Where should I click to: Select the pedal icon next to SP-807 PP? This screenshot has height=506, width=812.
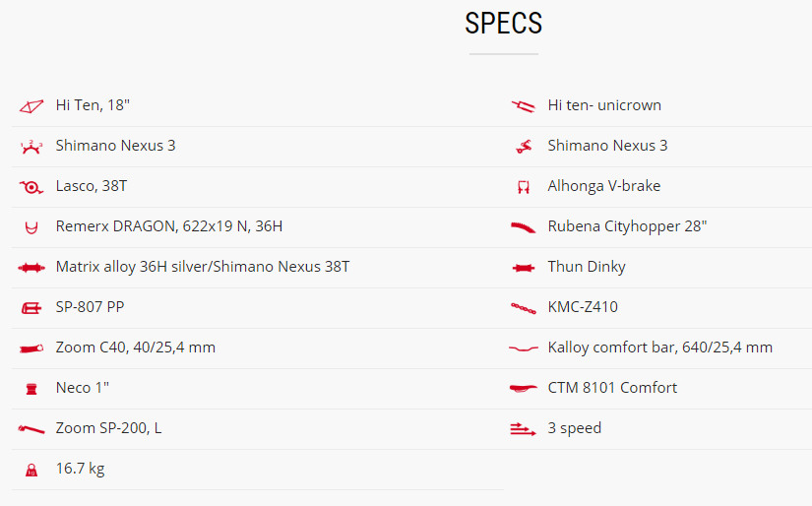31,308
